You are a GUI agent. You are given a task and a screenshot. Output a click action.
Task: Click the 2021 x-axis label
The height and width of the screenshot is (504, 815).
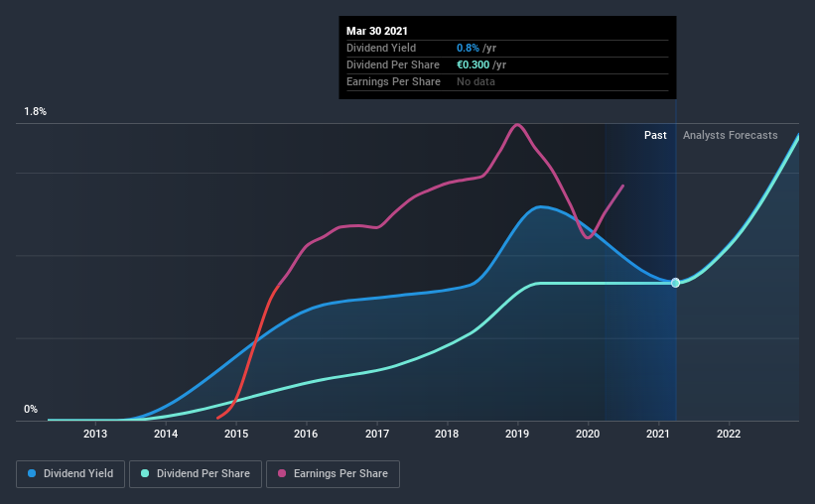tap(658, 434)
